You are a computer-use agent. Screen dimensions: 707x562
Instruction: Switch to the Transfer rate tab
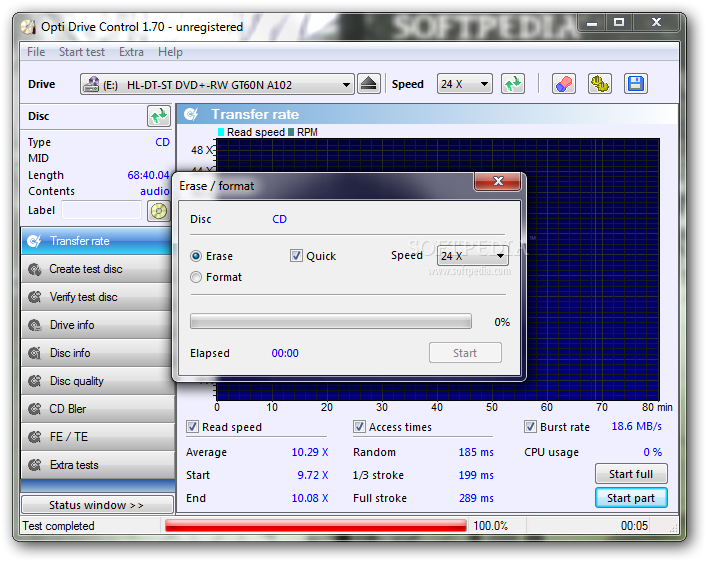pyautogui.click(x=97, y=241)
